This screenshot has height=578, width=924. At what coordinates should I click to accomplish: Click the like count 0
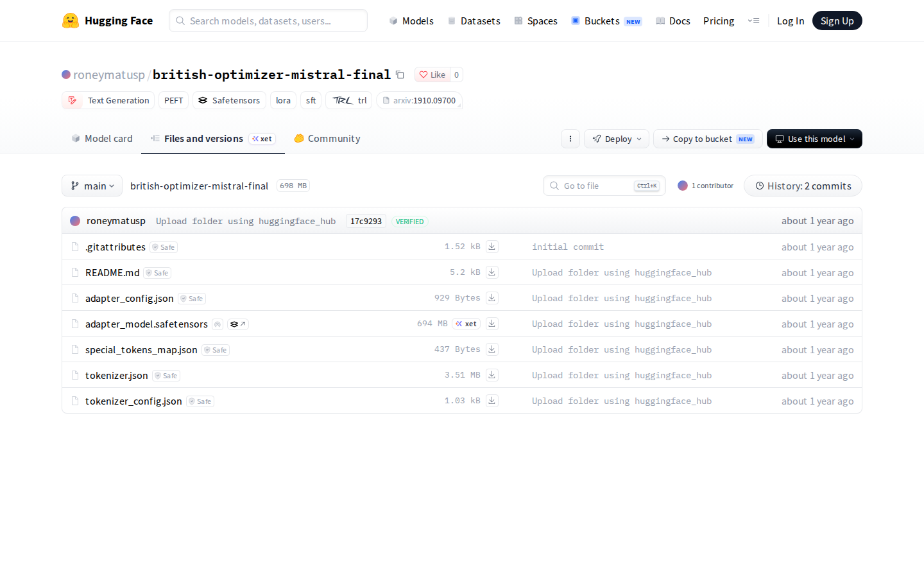[x=456, y=74]
